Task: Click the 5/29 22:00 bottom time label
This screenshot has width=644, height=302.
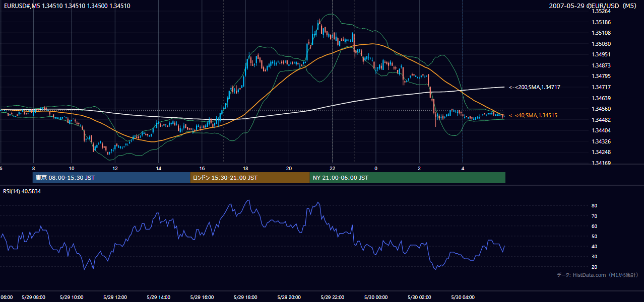Action: click(333, 297)
